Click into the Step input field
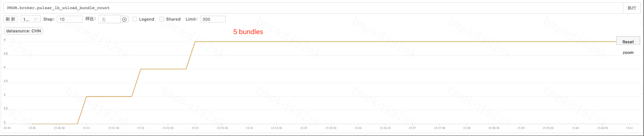The height and width of the screenshot is (136, 644). [x=70, y=19]
